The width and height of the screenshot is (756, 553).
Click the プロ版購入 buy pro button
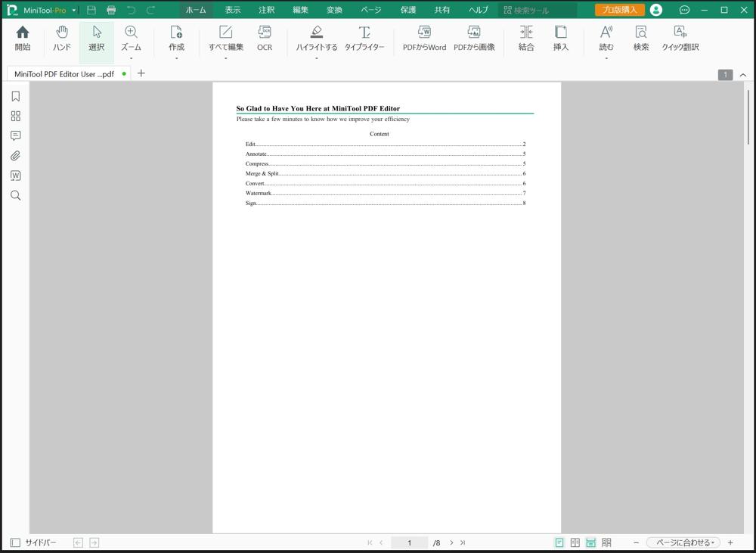pyautogui.click(x=620, y=10)
